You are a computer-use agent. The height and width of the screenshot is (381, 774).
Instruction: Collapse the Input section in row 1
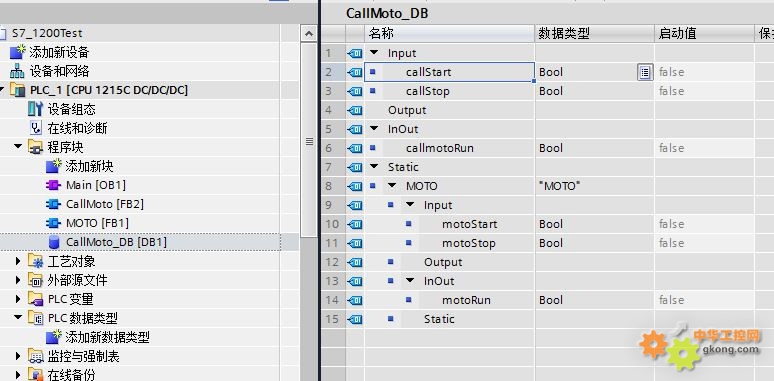coord(374,53)
